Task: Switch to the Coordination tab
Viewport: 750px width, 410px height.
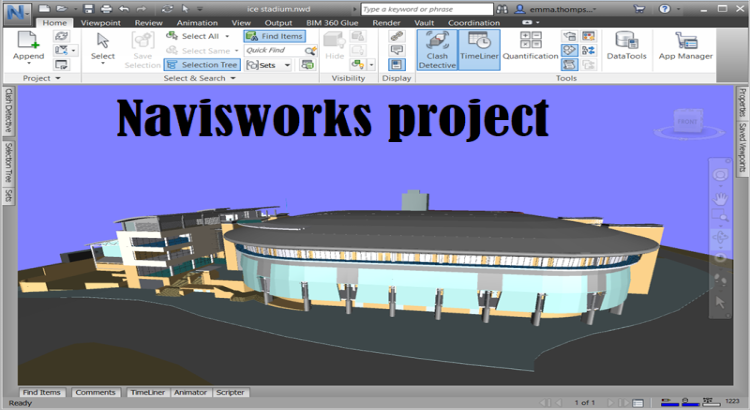Action: (x=474, y=22)
